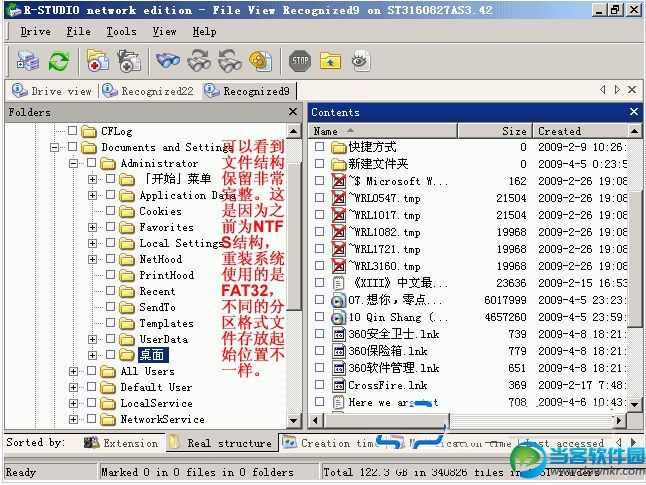This screenshot has width=646, height=485.
Task: Click the 新建文件夹 folder icon
Action: pyautogui.click(x=339, y=164)
